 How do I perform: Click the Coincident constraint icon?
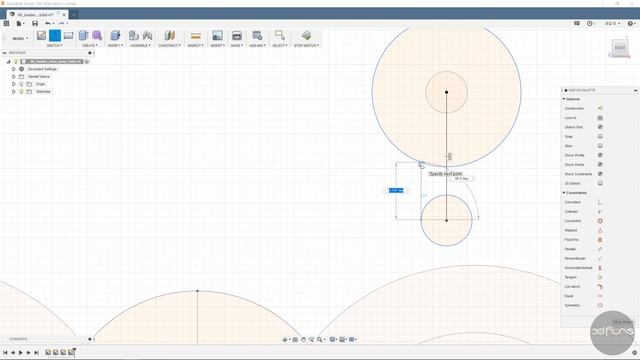(600, 202)
